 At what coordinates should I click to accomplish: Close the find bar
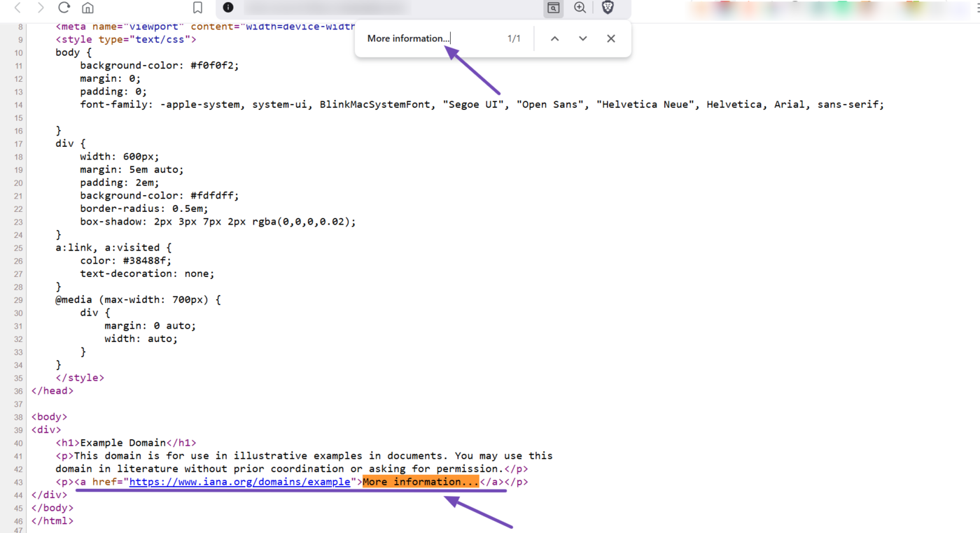(611, 38)
